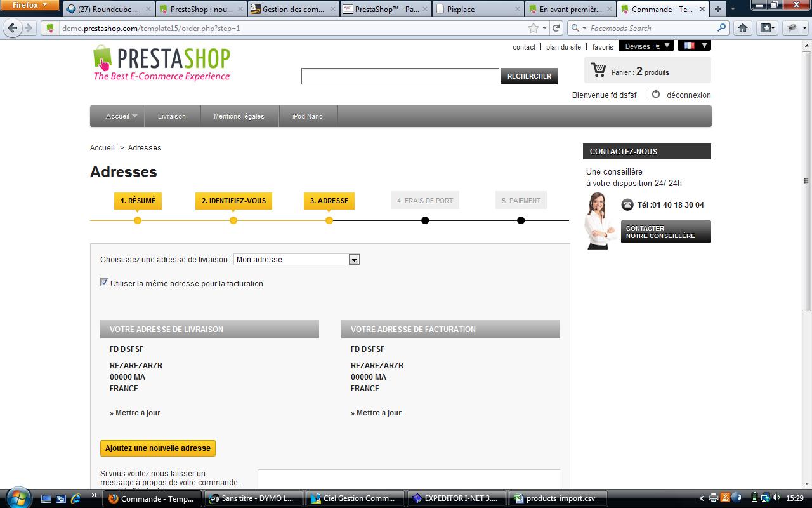
Task: Click the conseillère photo thumbnail
Action: [599, 220]
